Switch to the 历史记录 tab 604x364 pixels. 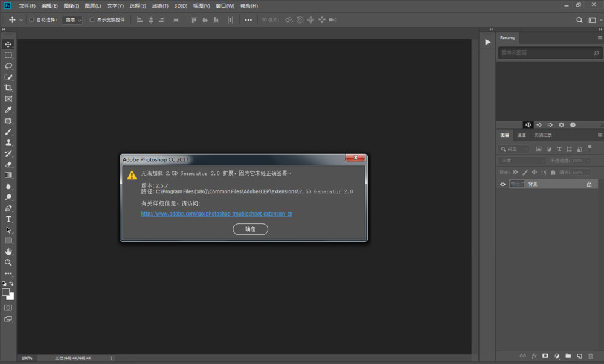coord(542,135)
